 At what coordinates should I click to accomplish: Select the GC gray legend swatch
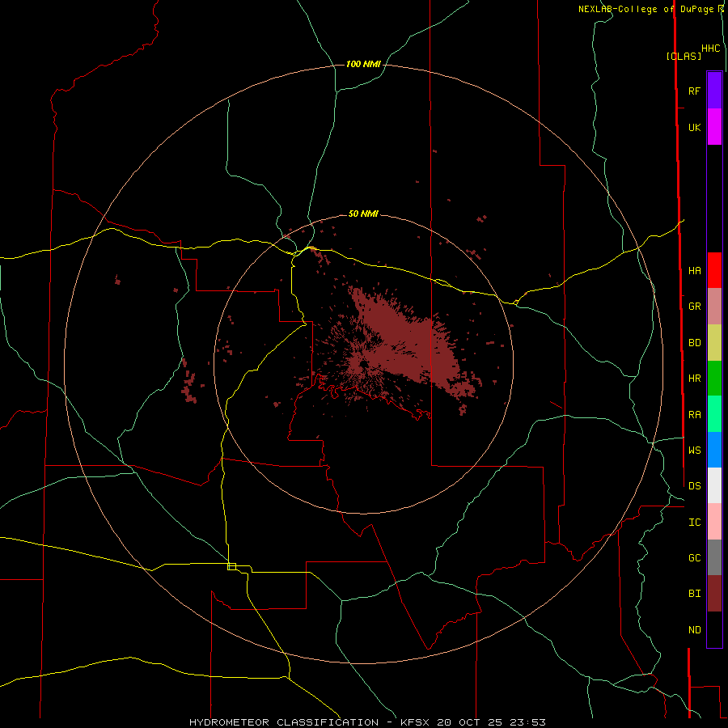[714, 557]
